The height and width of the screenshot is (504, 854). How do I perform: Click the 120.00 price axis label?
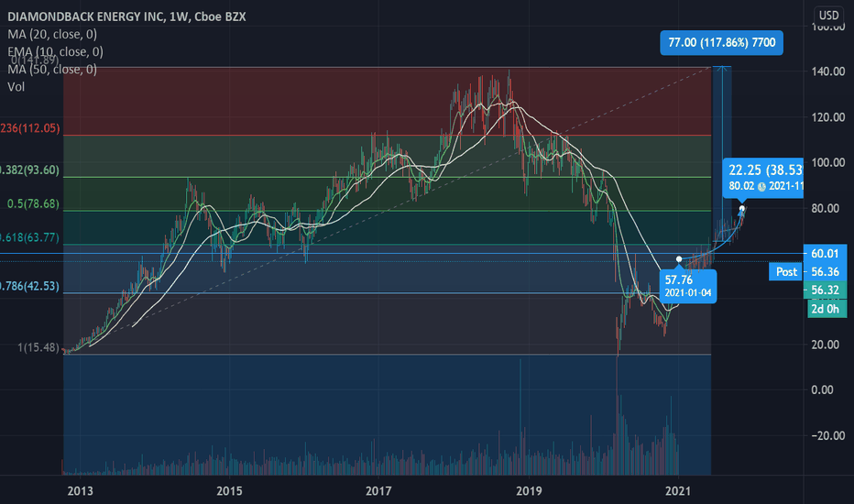click(x=827, y=117)
